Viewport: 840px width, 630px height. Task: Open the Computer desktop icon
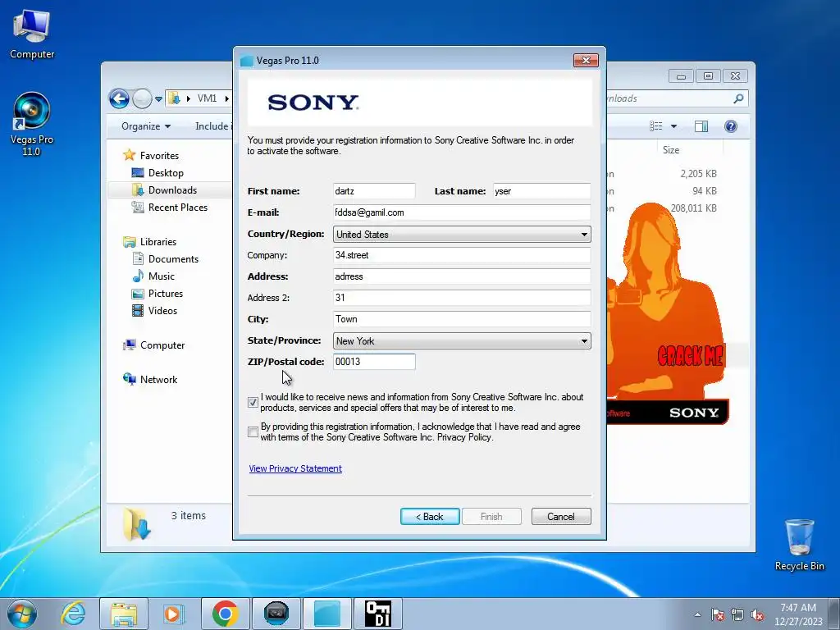point(32,34)
